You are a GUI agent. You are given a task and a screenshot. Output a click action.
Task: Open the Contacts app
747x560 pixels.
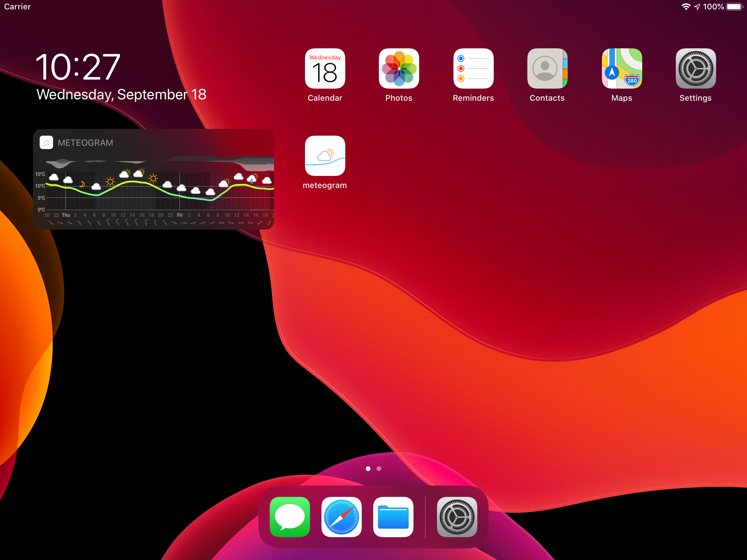[547, 68]
